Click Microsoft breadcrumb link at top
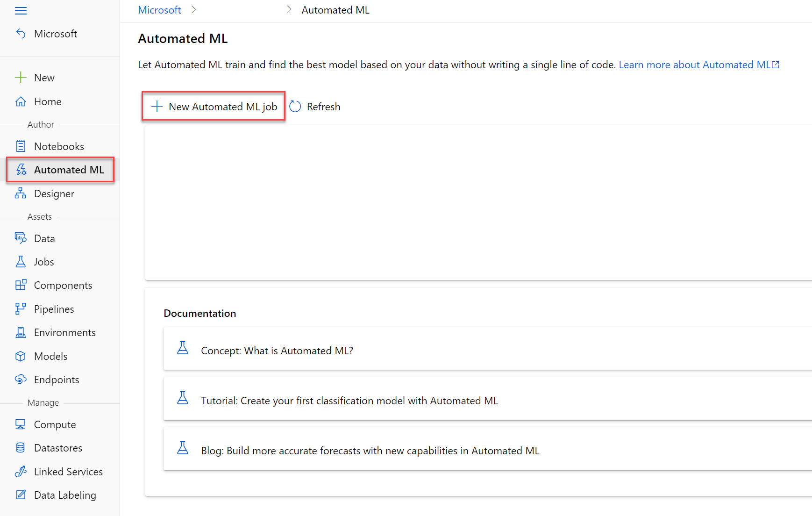Screen dimensions: 812x516 pos(159,10)
